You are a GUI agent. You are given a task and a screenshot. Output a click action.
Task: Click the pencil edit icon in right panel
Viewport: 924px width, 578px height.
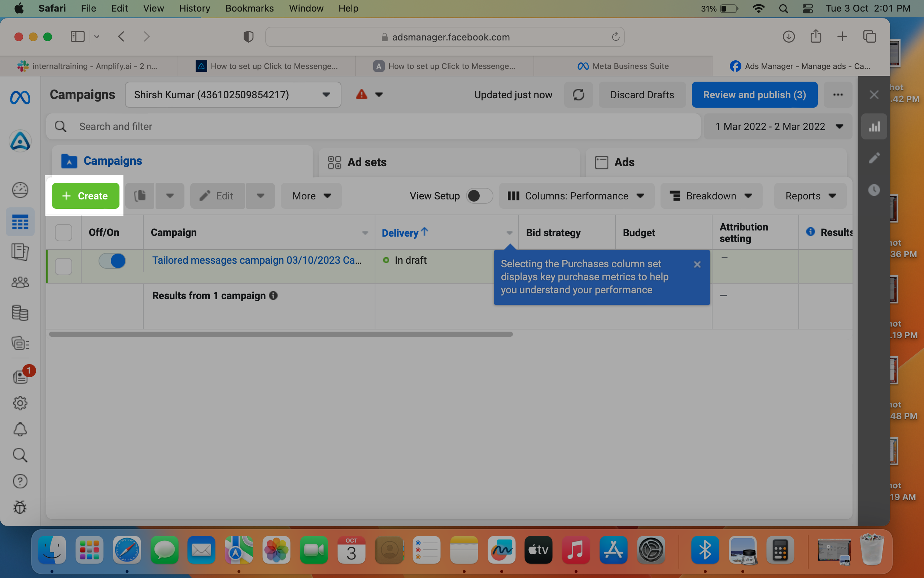(x=874, y=158)
